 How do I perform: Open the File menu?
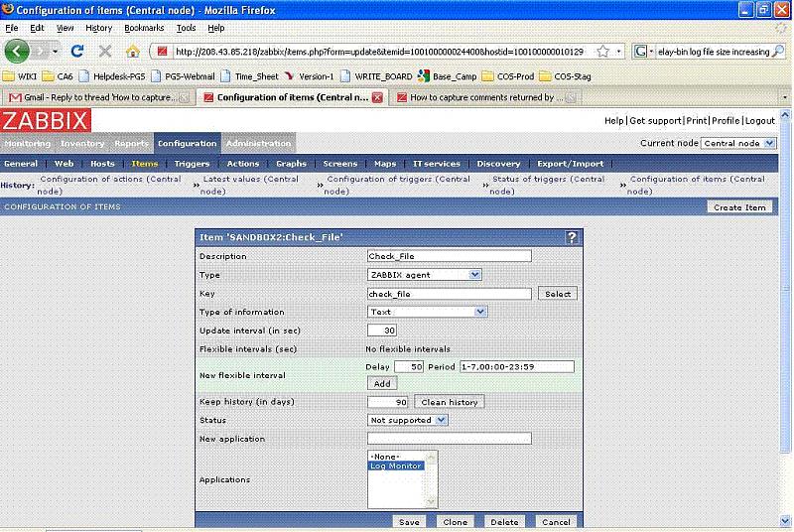[12, 28]
